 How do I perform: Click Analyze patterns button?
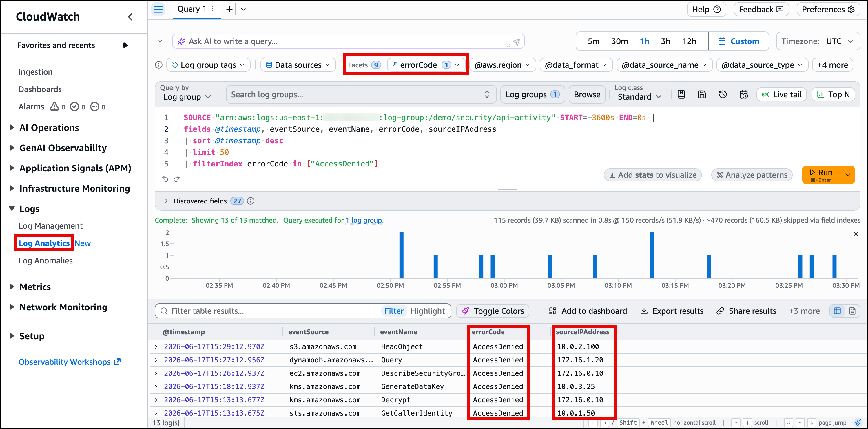coord(752,175)
